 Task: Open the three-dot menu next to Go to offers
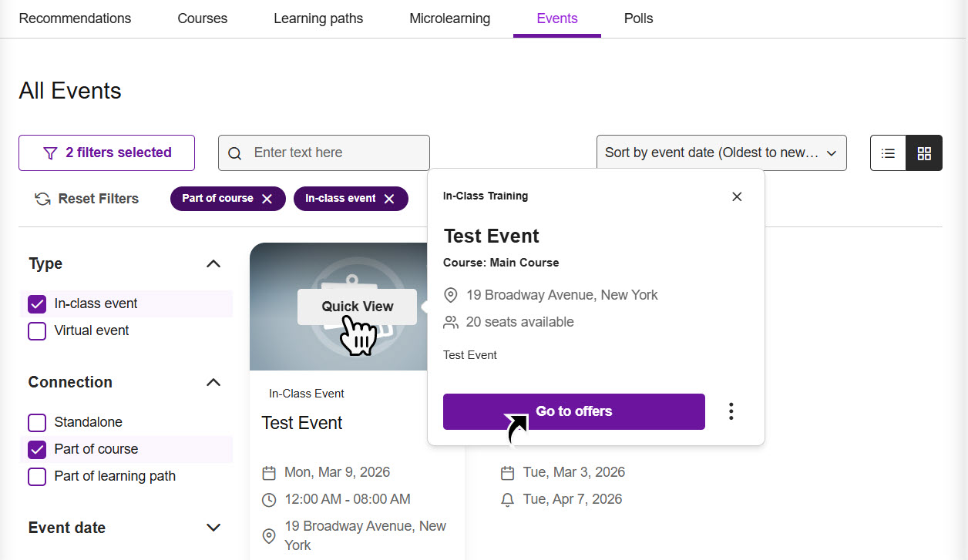(731, 411)
